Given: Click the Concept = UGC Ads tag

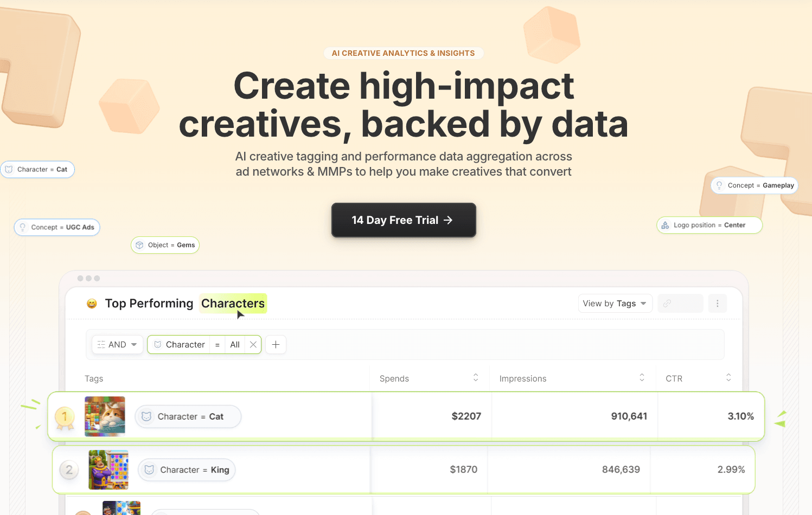Looking at the screenshot, I should pos(57,227).
